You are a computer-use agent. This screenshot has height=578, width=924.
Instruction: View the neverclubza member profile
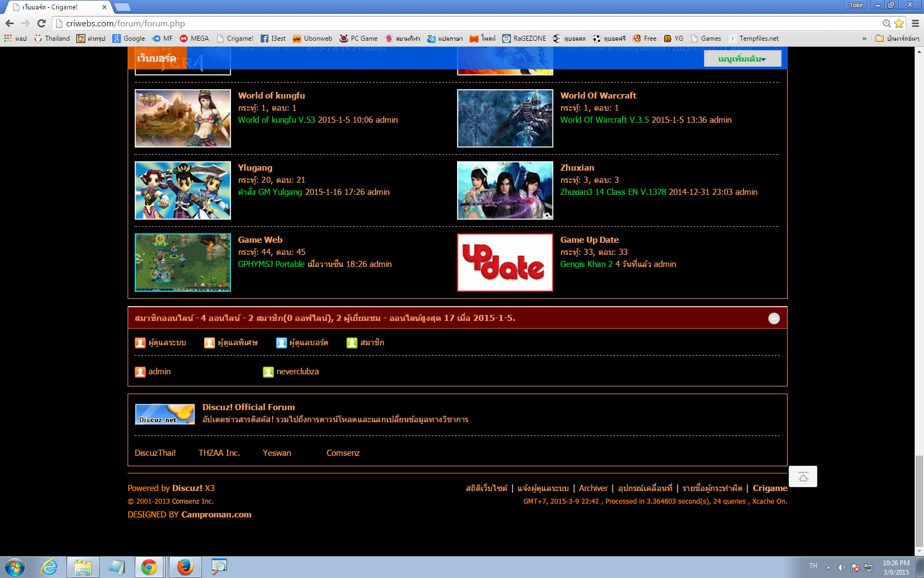298,372
